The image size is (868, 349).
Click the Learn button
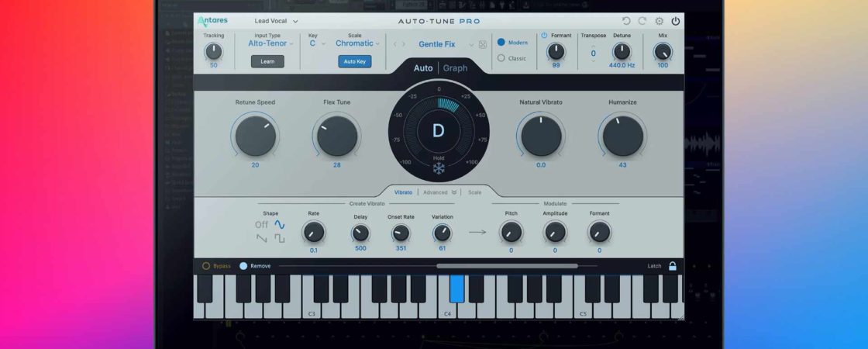click(x=267, y=61)
